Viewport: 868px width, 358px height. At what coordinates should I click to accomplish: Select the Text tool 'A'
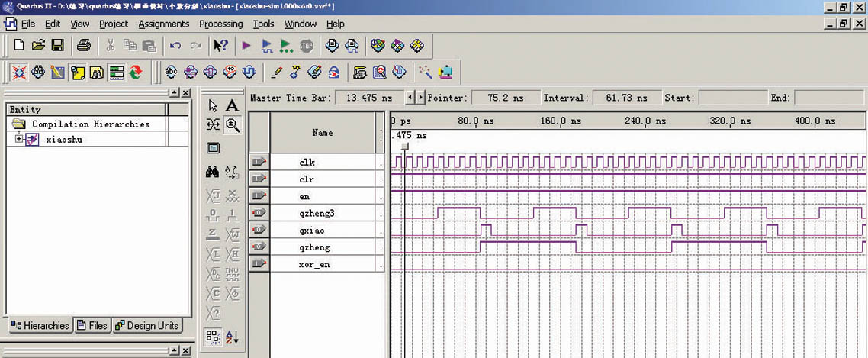[x=233, y=106]
